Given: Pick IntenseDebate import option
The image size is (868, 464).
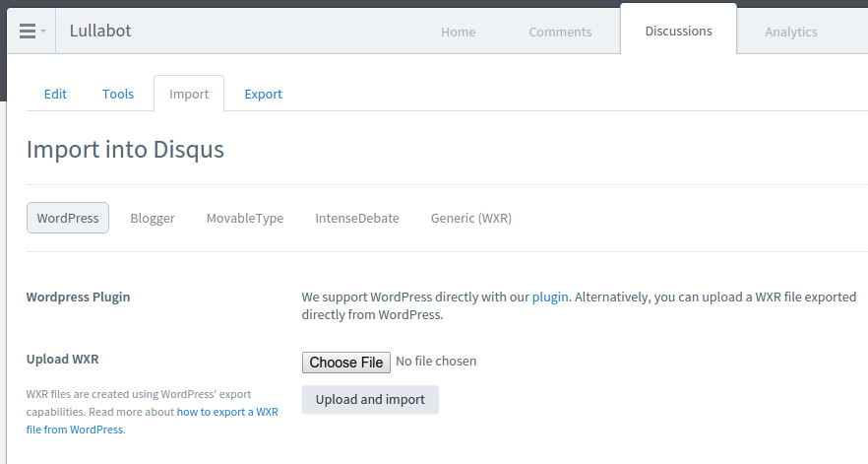Looking at the screenshot, I should click(357, 218).
